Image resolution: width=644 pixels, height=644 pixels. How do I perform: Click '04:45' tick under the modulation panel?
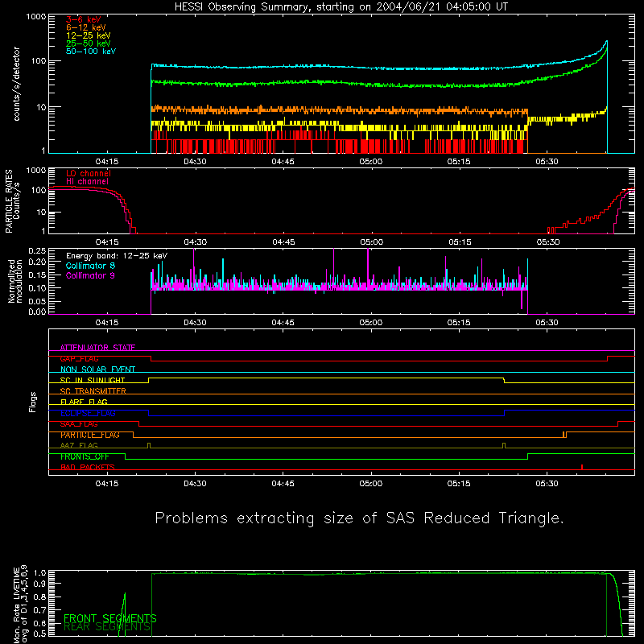(283, 323)
